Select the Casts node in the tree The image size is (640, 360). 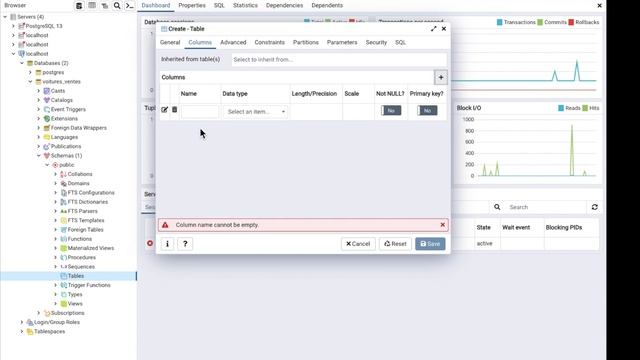point(58,91)
